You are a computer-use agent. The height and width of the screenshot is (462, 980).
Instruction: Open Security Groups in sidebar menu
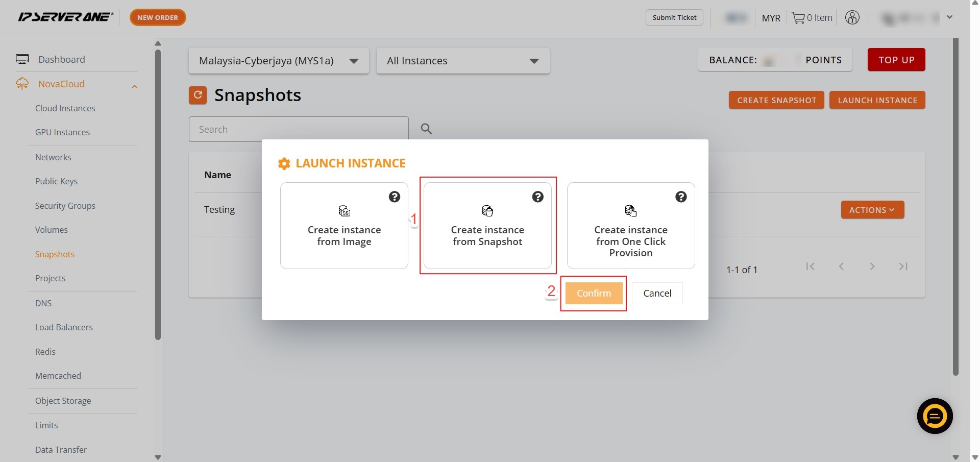65,206
